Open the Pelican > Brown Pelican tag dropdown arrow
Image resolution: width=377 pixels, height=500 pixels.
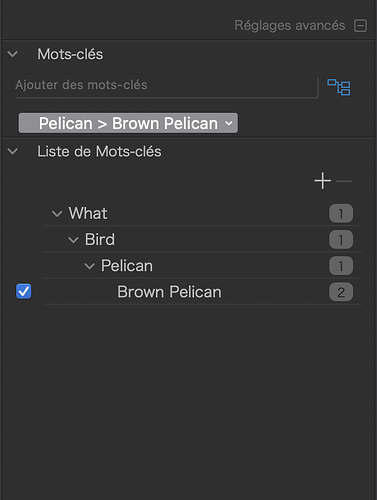point(229,123)
